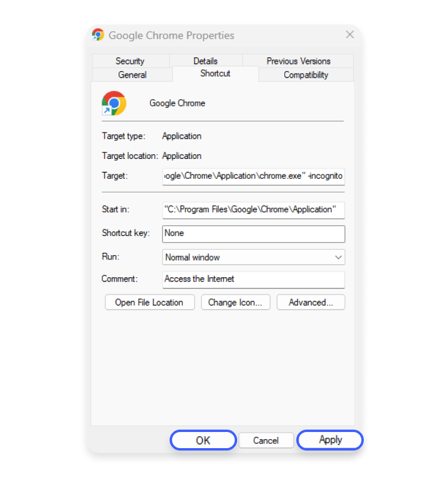Click the Target label

(115, 176)
